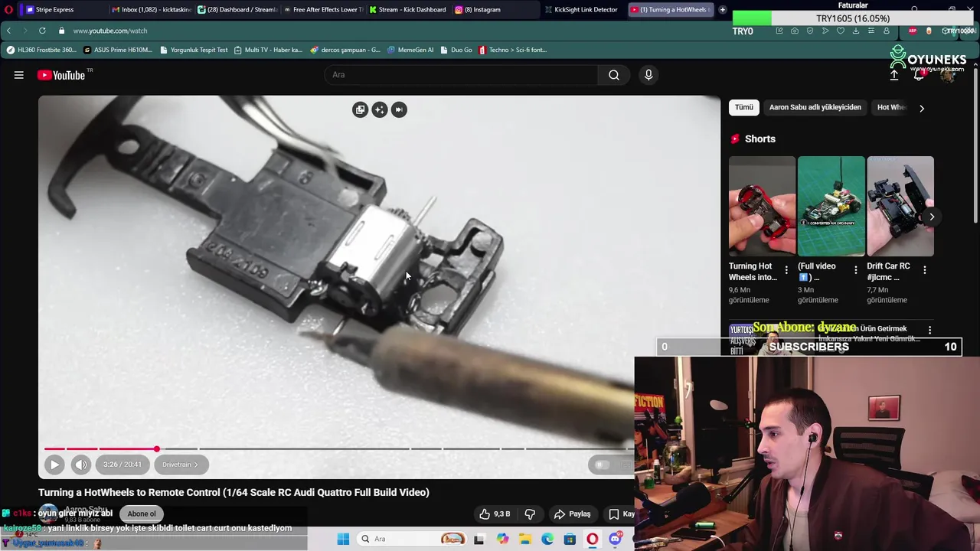Screen dimensions: 980x551
Task: Open Windows Start menu
Action: [343, 539]
